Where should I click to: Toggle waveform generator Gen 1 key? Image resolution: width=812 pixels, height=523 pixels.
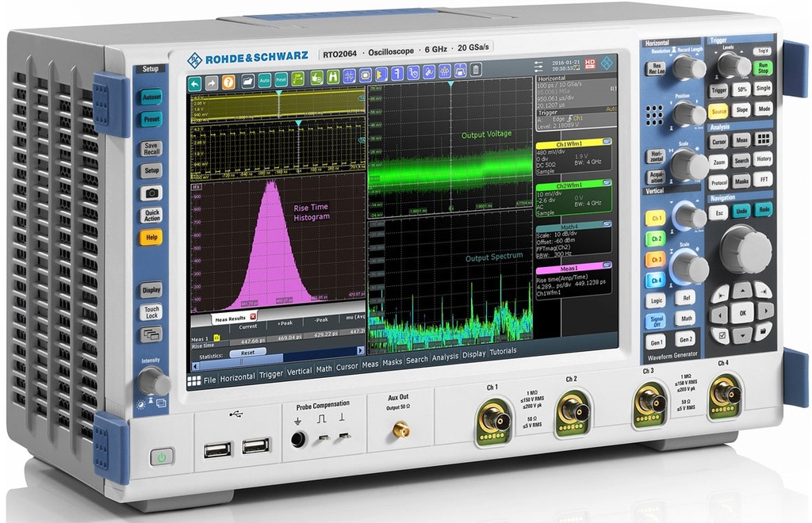[x=656, y=342]
